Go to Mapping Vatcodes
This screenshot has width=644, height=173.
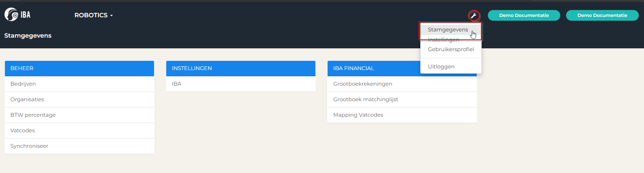(402, 115)
